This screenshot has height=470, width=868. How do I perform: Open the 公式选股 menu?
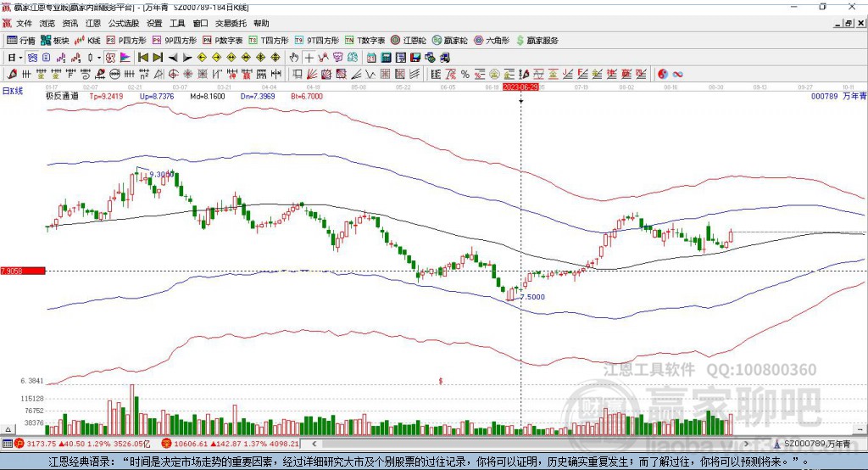tap(124, 23)
